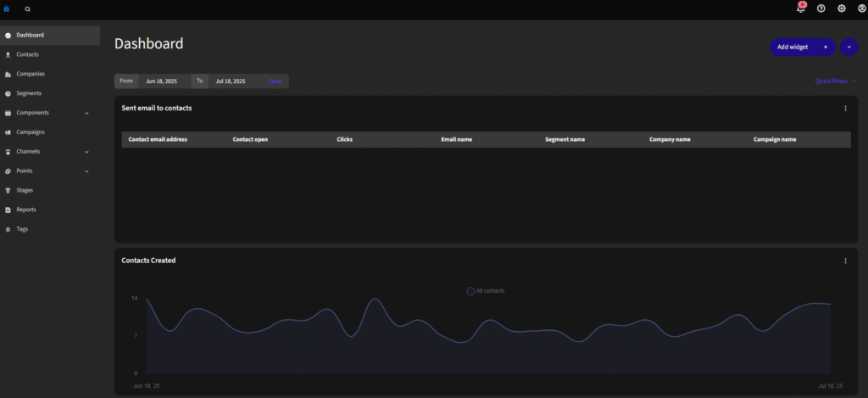The image size is (868, 398).
Task: Go to Contacts in sidebar
Action: tap(27, 54)
